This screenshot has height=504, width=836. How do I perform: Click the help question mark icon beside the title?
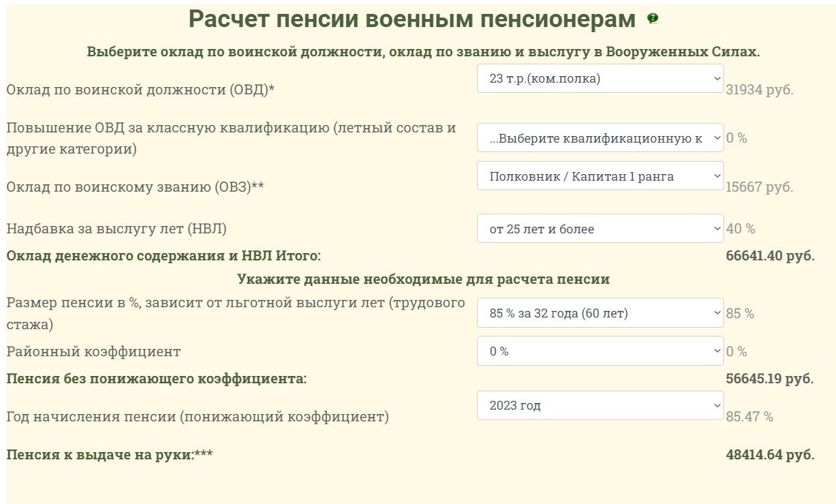652,19
